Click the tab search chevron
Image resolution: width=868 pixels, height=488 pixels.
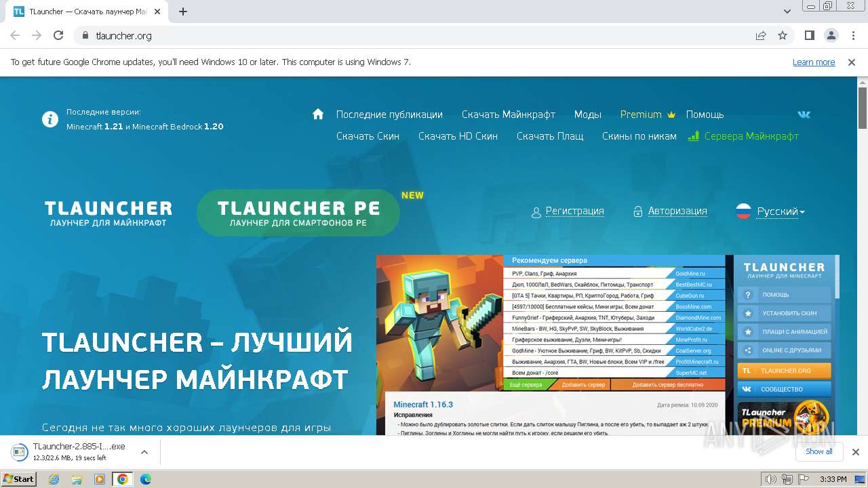(x=787, y=12)
